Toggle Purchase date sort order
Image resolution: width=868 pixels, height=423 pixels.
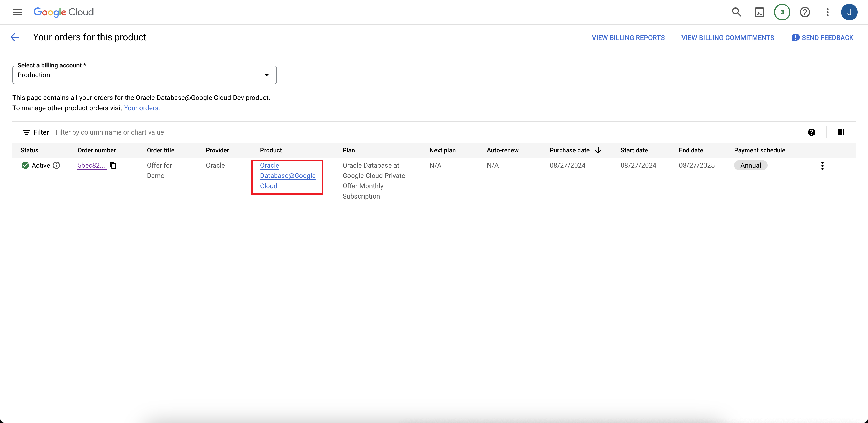[x=598, y=150]
